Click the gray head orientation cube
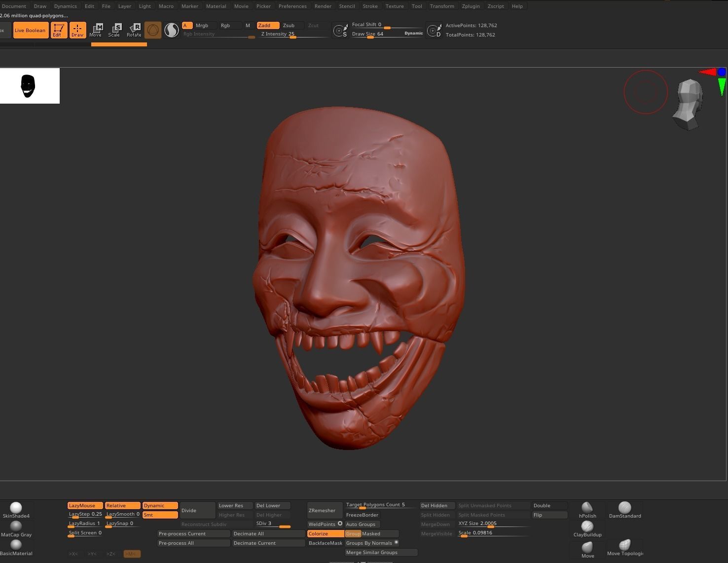The height and width of the screenshot is (563, 728). click(689, 105)
